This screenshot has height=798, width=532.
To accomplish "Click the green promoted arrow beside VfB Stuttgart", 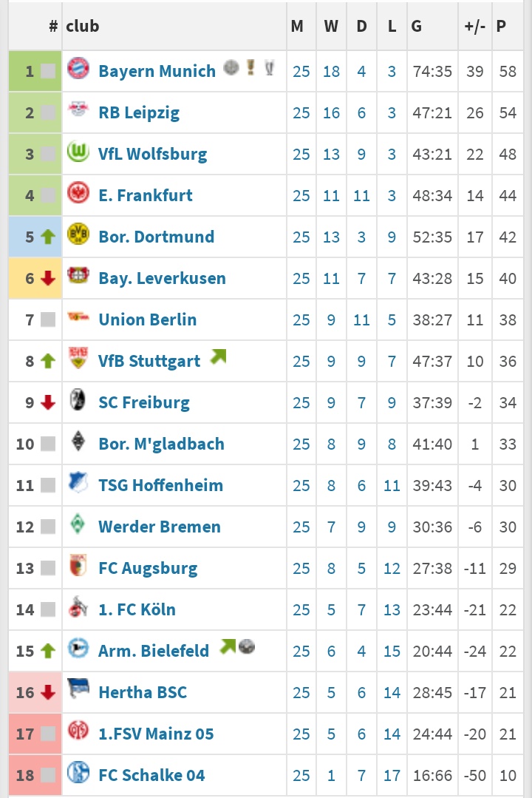I will (218, 356).
